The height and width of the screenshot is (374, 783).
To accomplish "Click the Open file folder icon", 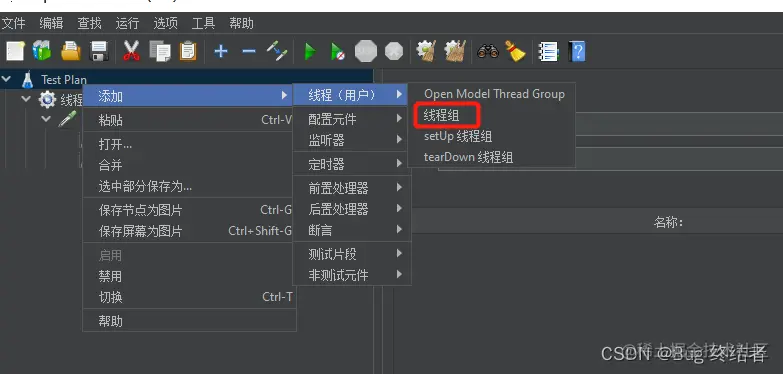I will tap(71, 51).
